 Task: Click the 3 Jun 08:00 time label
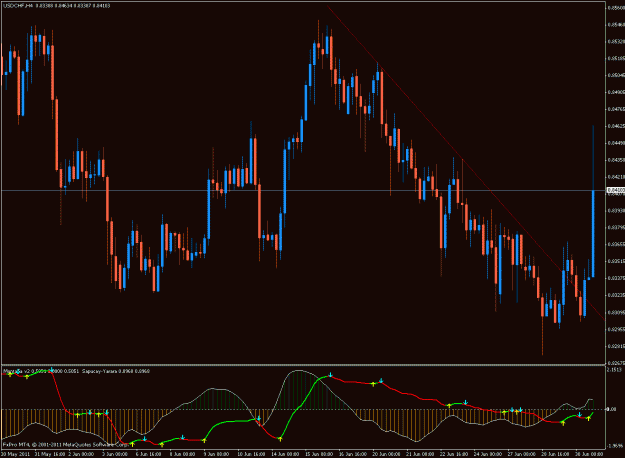pyautogui.click(x=115, y=454)
